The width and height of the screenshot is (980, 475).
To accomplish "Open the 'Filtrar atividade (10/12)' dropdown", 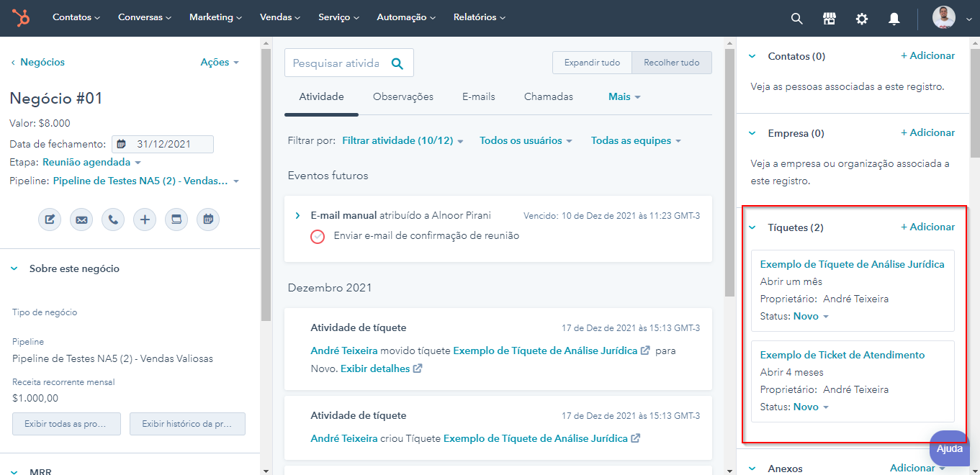I will [402, 140].
